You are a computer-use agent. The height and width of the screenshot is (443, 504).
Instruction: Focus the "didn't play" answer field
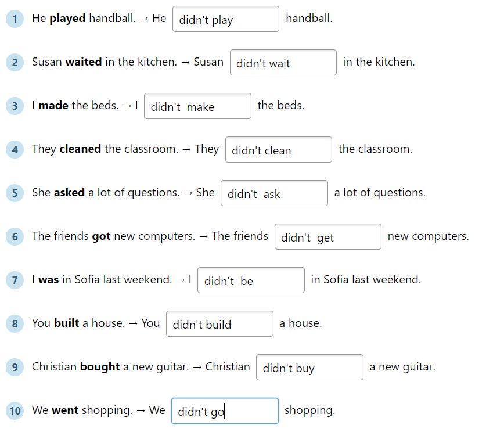tap(225, 19)
